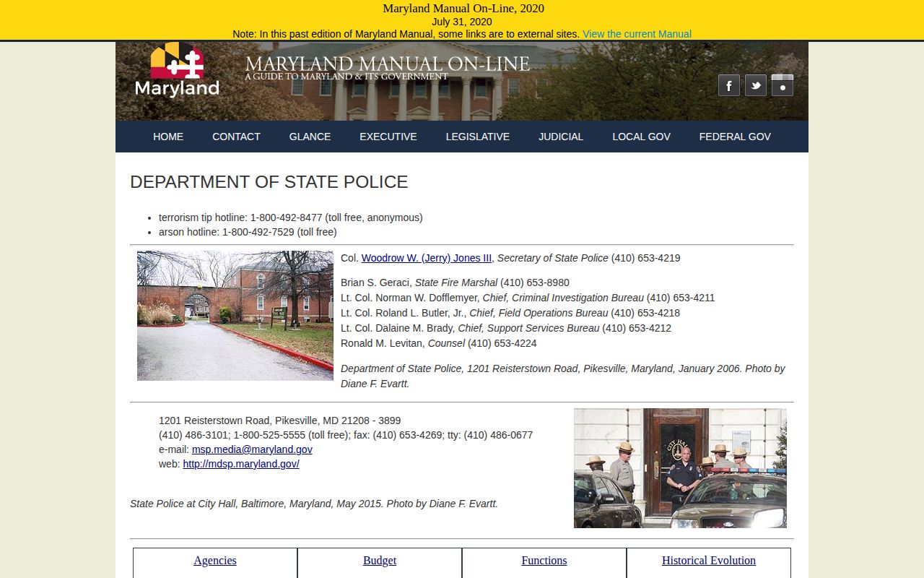
Task: Open the CONTACT menu item
Action: [x=236, y=137]
